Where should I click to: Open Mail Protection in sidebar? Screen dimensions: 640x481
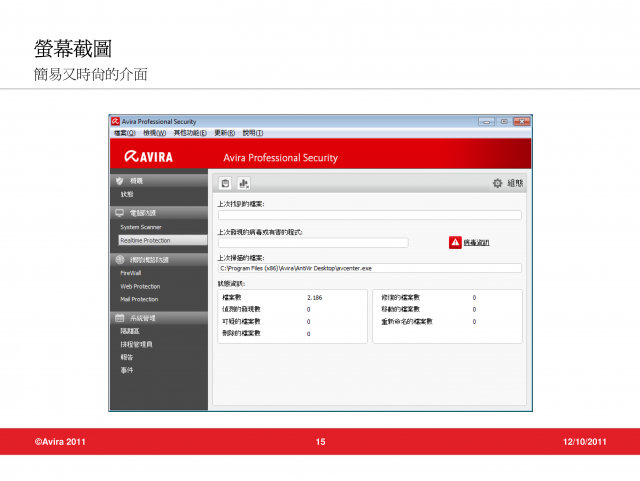139,299
